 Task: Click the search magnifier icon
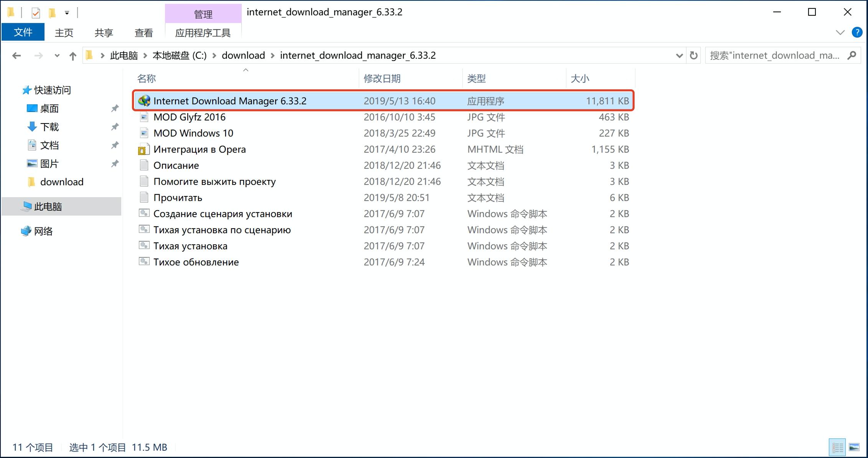click(x=852, y=56)
